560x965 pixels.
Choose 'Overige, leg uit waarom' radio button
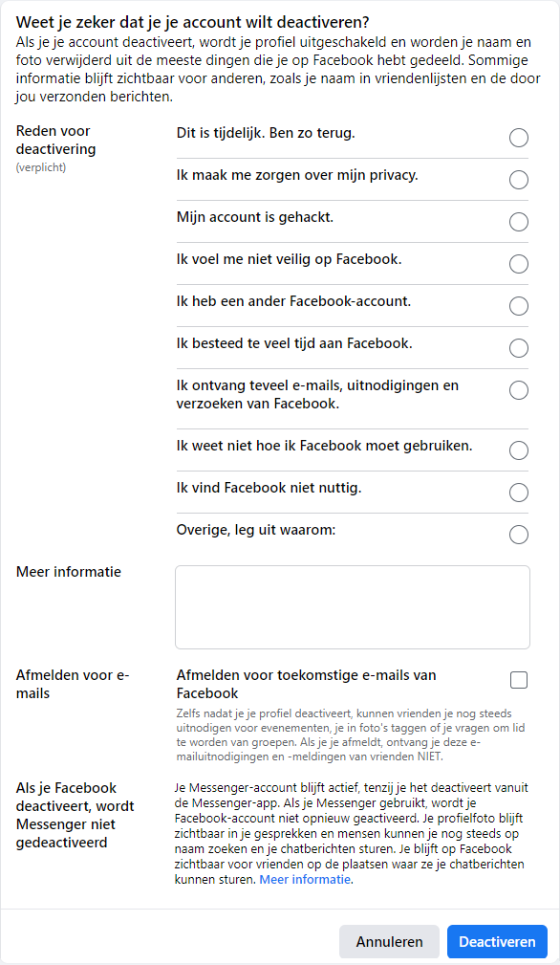click(519, 535)
